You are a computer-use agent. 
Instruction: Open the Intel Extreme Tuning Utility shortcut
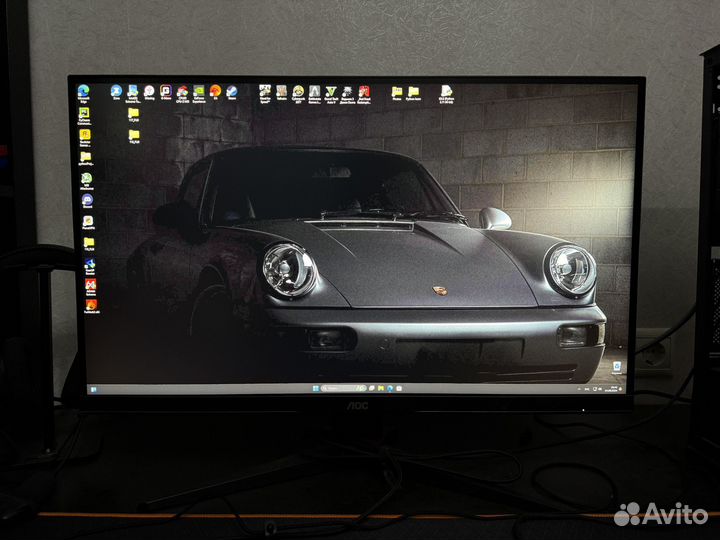[x=133, y=94]
